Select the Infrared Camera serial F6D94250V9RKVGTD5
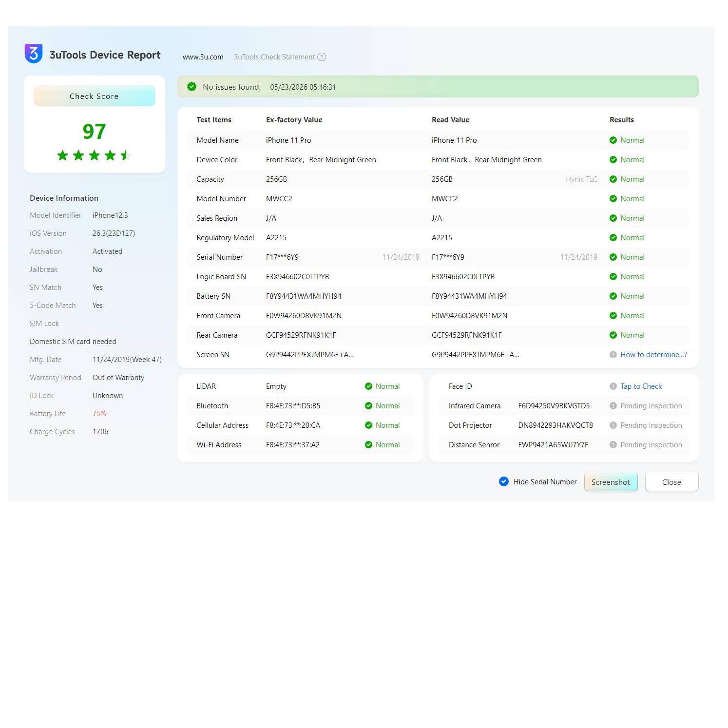 (x=554, y=406)
